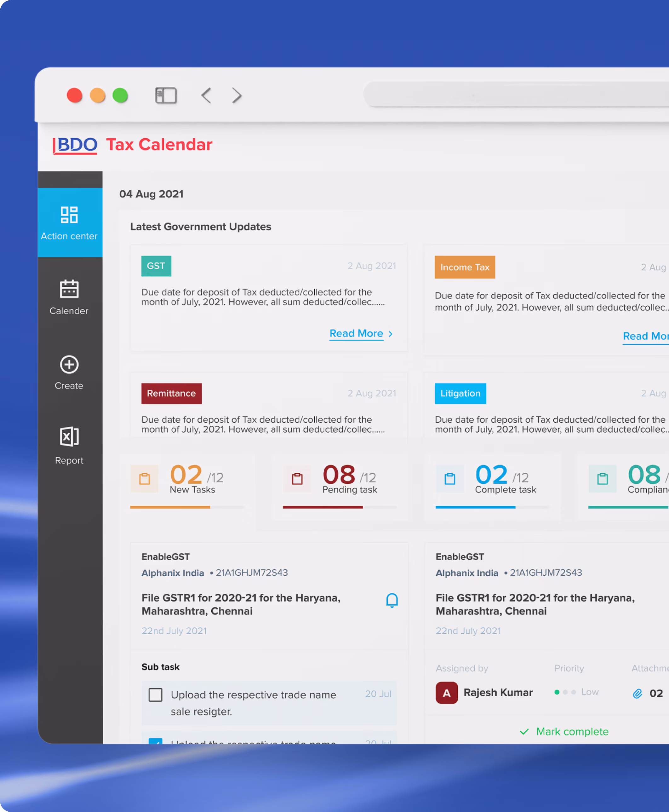669x812 pixels.
Task: Click the attachment count 02
Action: tap(656, 694)
